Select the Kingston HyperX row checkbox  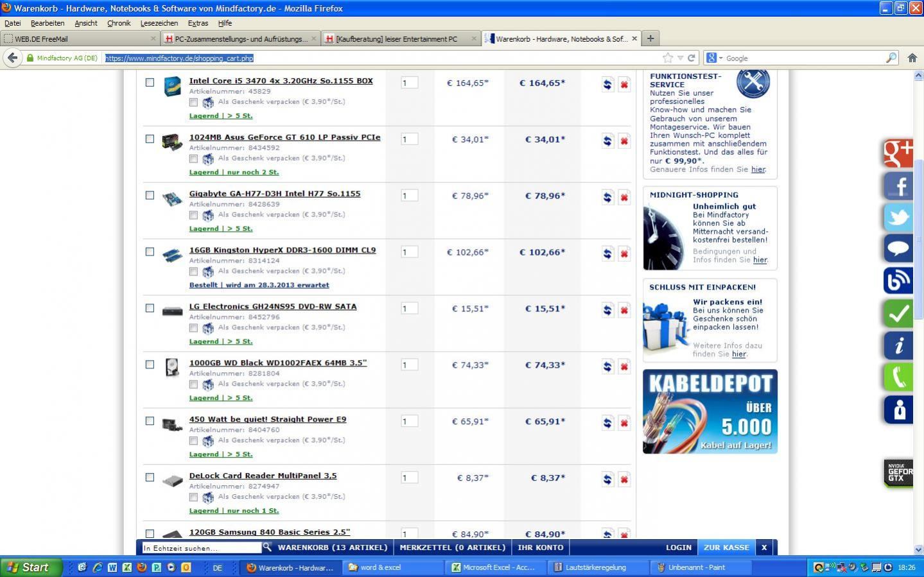(150, 252)
